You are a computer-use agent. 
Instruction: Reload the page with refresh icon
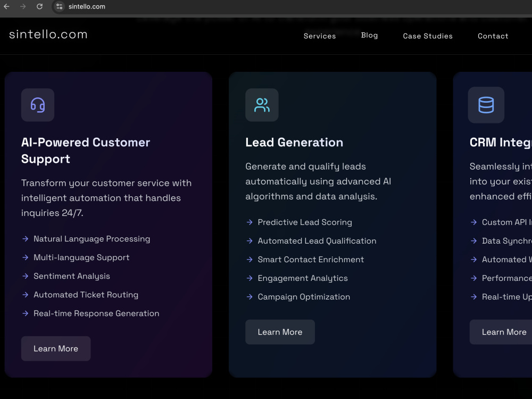[x=39, y=6]
